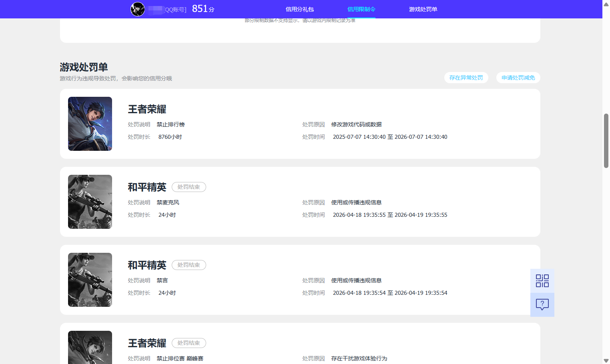
Task: Click the user avatar in header
Action: coord(138,9)
